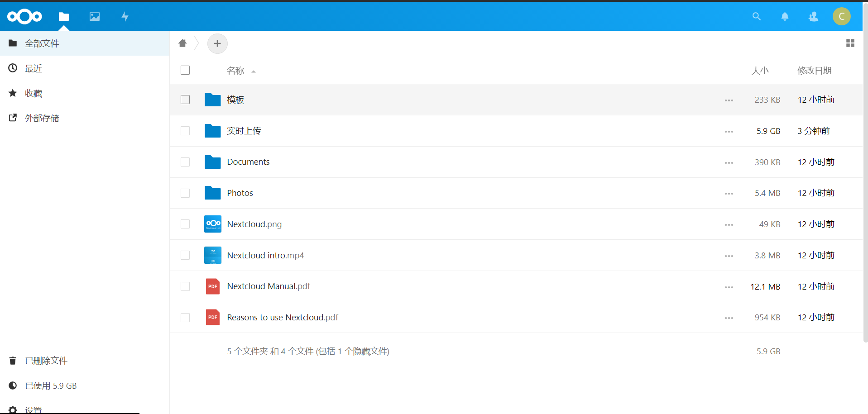Click Nextcloud.png thumbnail
The width and height of the screenshot is (868, 414).
coord(213,224)
